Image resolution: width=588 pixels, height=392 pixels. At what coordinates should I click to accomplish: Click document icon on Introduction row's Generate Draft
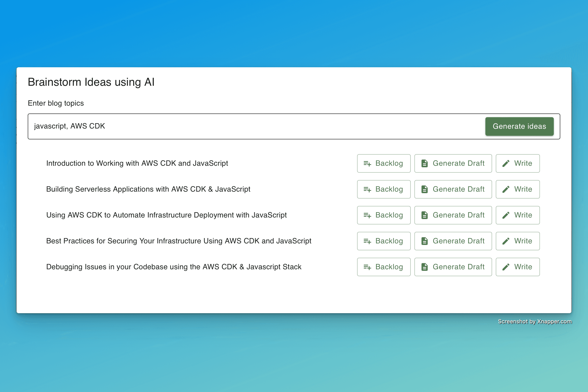tap(425, 163)
